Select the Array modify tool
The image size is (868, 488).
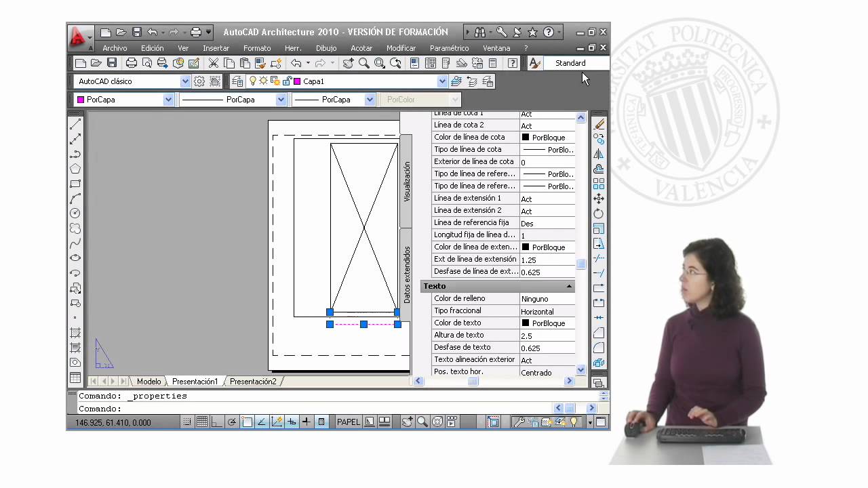(599, 184)
